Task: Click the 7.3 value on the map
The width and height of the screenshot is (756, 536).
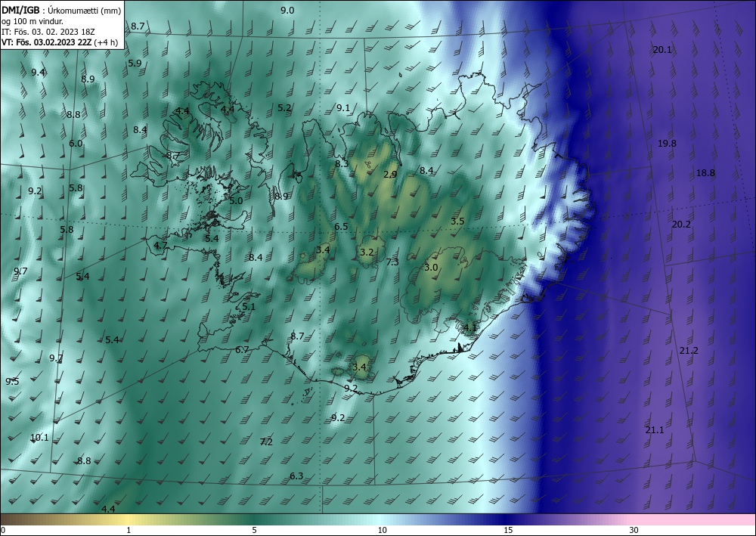Action: click(x=392, y=262)
